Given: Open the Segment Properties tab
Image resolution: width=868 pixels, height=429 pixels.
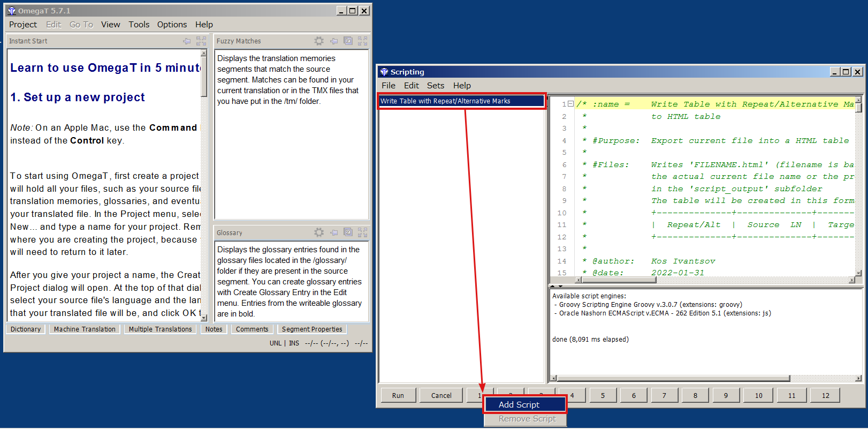Looking at the screenshot, I should (x=311, y=329).
